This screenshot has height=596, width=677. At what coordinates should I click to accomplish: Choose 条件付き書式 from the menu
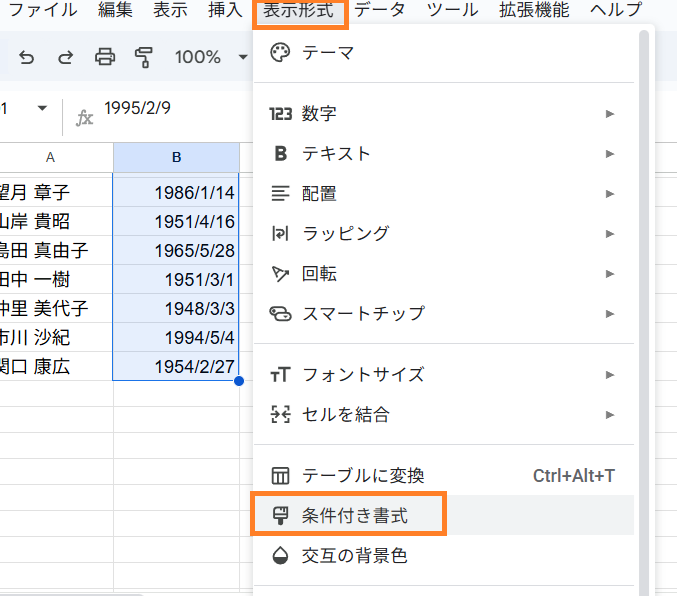355,516
